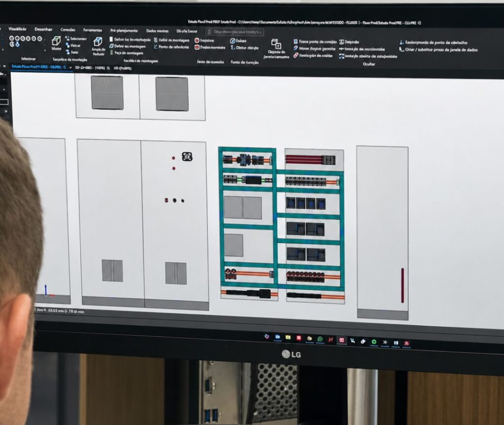Expand the open-document tab list chevron

pyautogui.click(x=70, y=67)
